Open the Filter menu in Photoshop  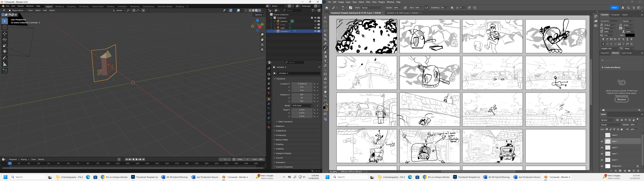(368, 2)
